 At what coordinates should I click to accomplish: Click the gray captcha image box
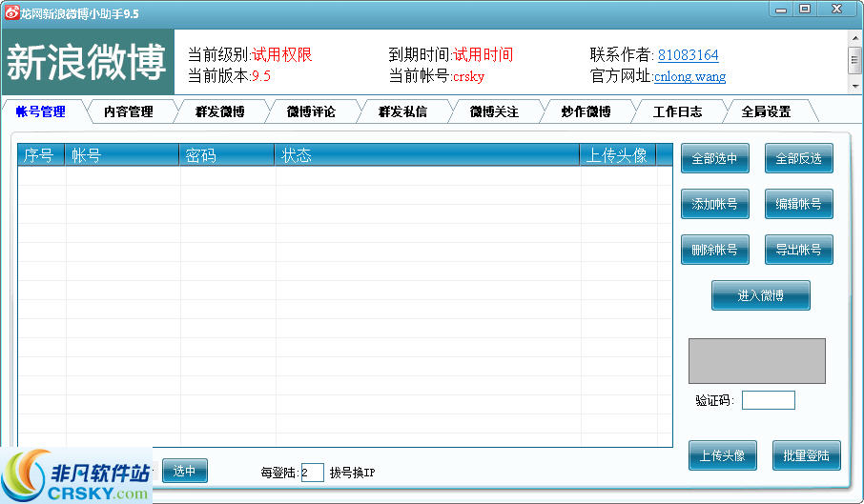(x=757, y=361)
